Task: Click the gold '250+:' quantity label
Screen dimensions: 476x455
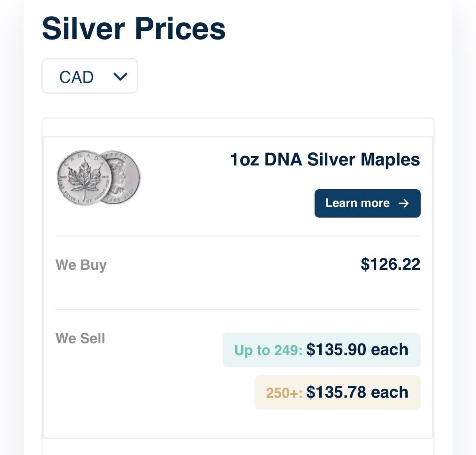Action: click(x=284, y=393)
